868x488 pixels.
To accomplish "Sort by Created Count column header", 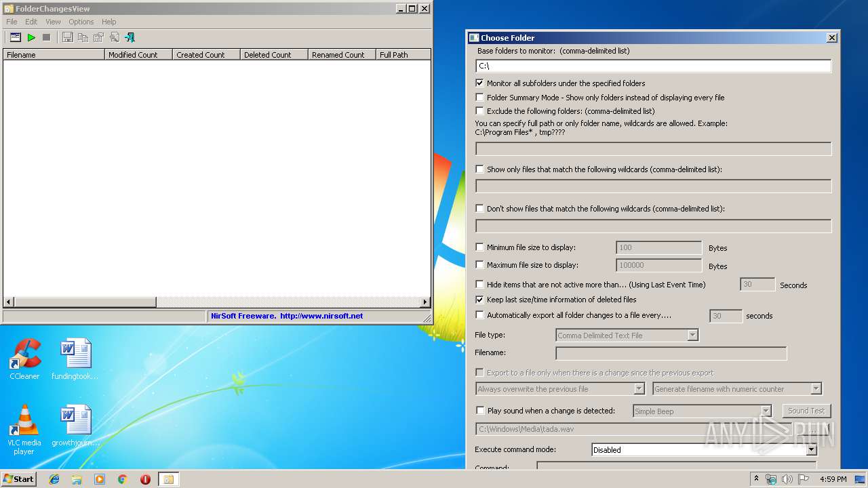I will pyautogui.click(x=207, y=55).
